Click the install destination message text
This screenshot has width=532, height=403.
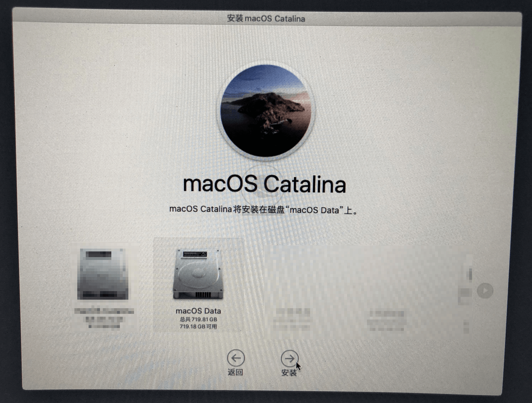[264, 210]
